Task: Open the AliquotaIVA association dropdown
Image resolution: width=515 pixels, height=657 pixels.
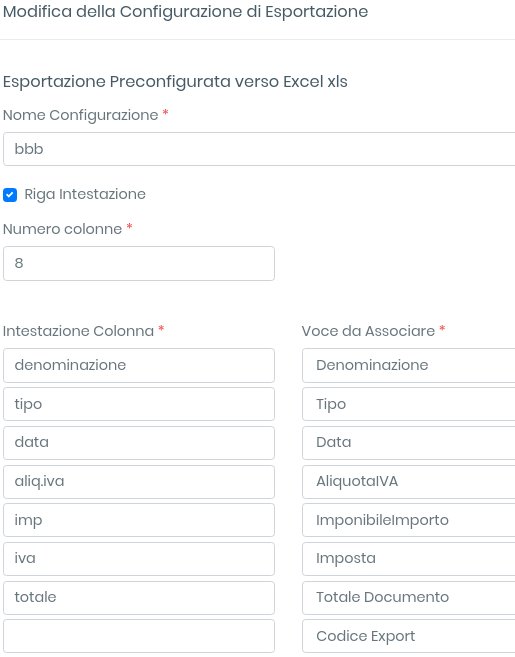Action: pos(409,481)
